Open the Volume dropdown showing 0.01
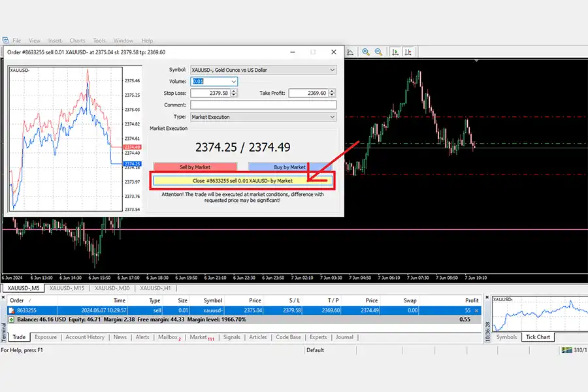The image size is (588, 392). (x=234, y=82)
